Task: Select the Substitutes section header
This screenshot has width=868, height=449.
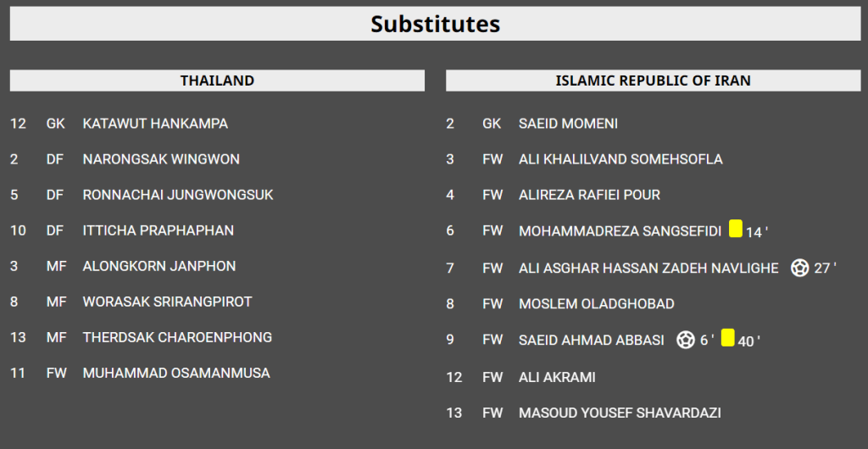Action: (434, 25)
